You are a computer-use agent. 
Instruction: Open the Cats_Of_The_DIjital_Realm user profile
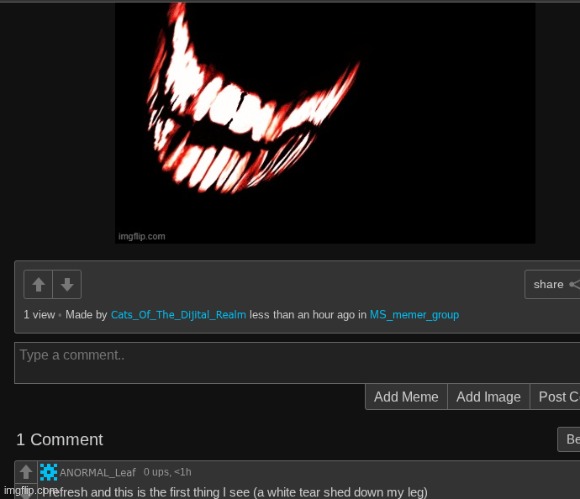(178, 315)
